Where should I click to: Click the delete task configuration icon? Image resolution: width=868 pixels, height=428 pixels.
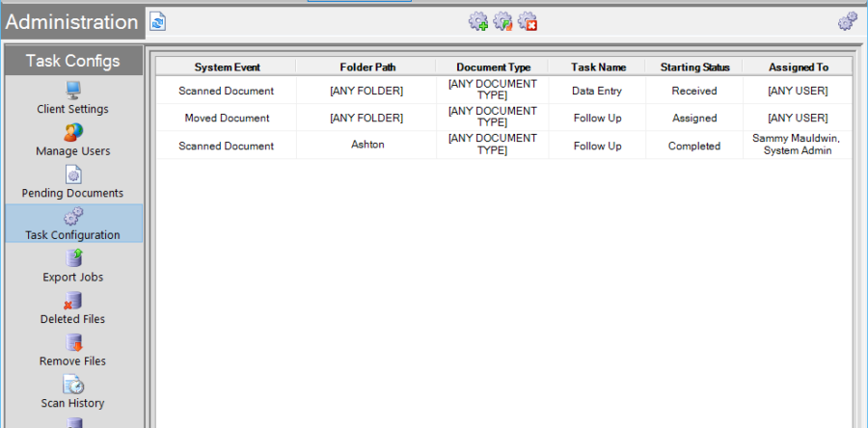click(x=528, y=21)
